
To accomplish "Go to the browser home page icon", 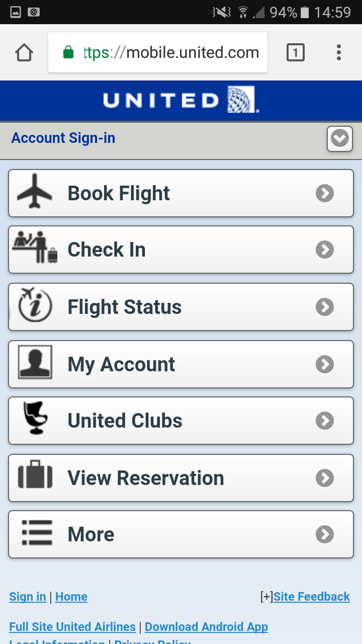I will point(24,52).
